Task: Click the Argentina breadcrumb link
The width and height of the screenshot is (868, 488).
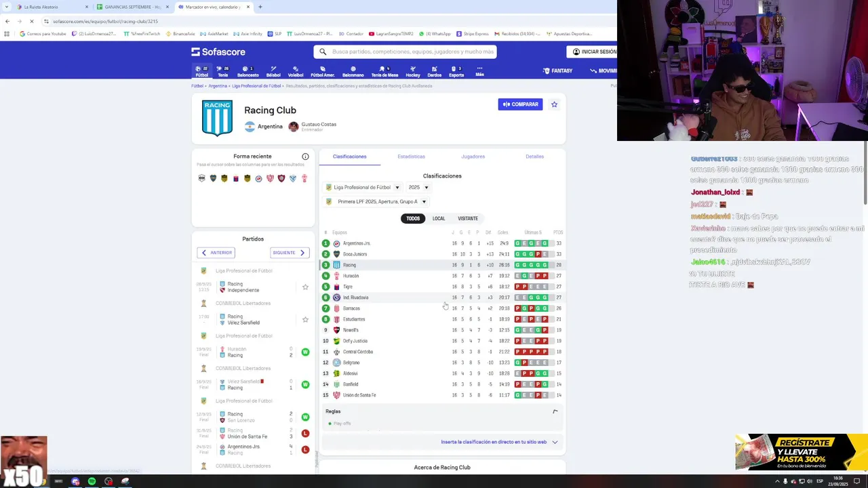Action: tap(218, 86)
